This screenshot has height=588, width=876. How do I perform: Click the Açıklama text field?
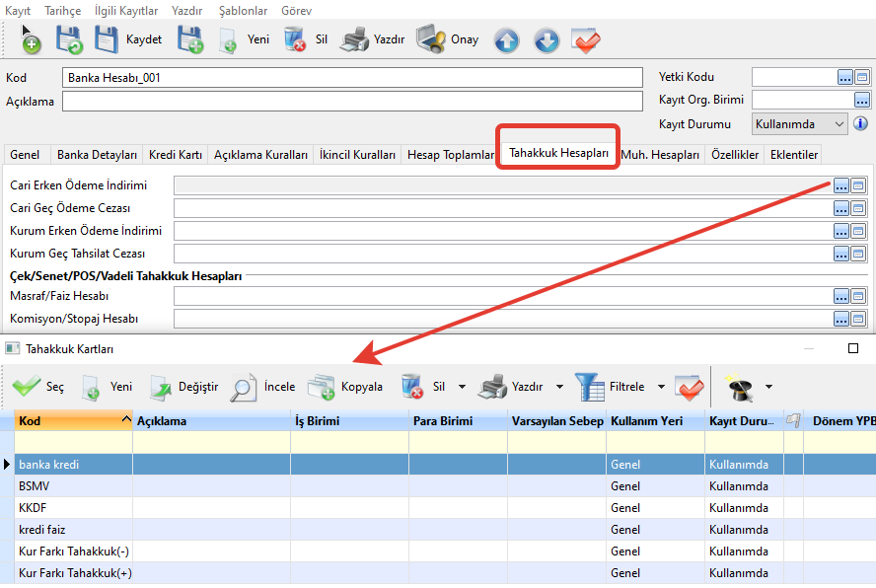point(351,101)
